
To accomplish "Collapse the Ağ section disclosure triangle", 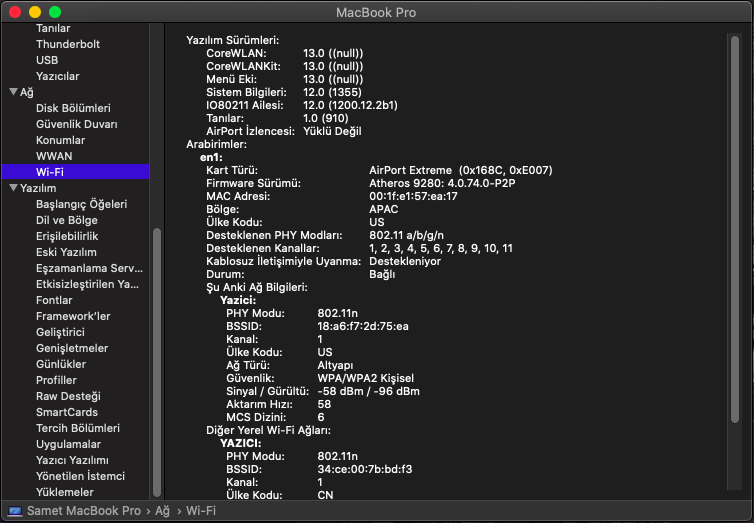I will pos(13,92).
